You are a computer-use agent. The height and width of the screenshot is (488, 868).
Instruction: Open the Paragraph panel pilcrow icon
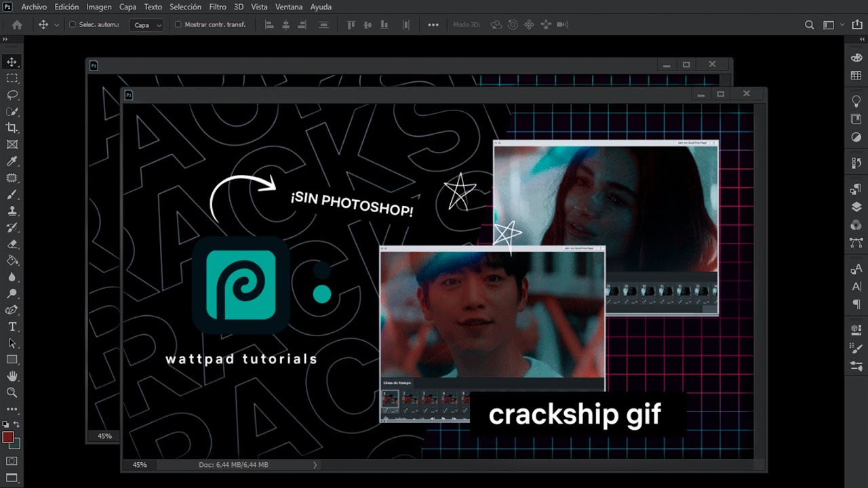click(x=856, y=304)
